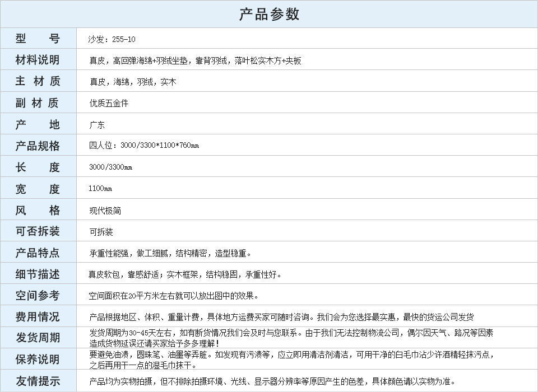Select the 细节描述 label cell
The height and width of the screenshot is (392, 538).
[38, 273]
